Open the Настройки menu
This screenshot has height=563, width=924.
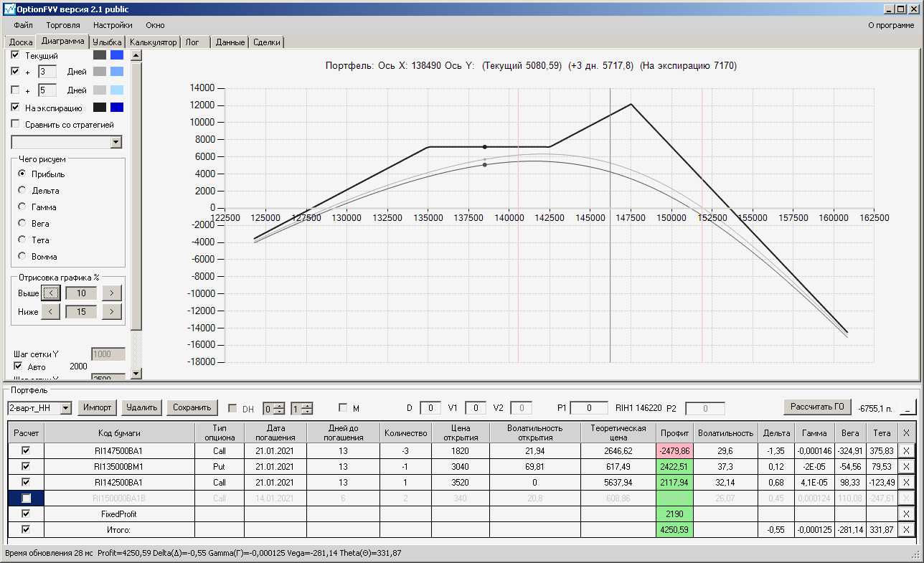113,25
